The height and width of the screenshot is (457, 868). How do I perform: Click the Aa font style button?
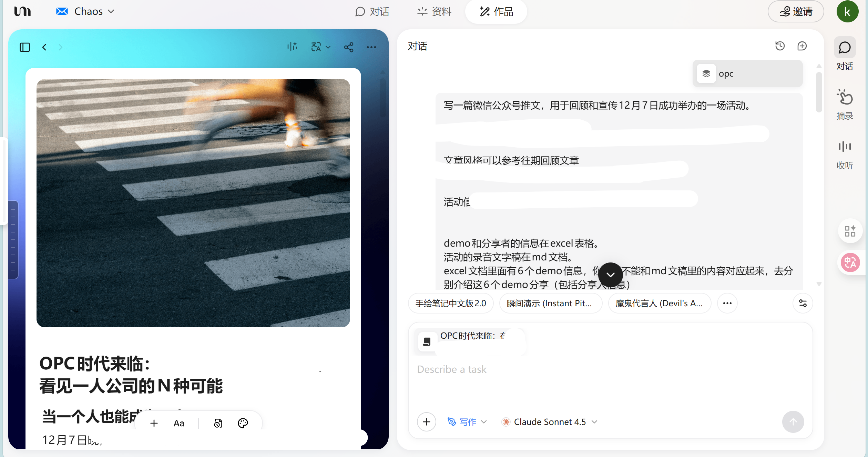(x=179, y=423)
